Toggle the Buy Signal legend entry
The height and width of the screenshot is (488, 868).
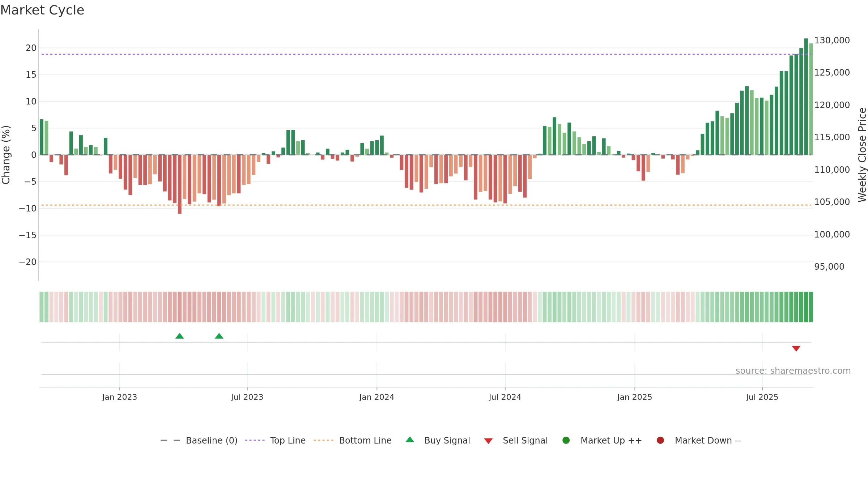[438, 440]
